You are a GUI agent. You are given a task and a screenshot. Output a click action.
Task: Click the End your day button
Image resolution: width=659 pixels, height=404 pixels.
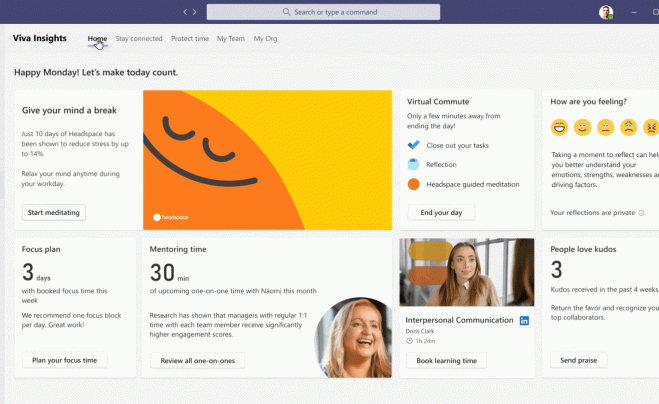441,212
